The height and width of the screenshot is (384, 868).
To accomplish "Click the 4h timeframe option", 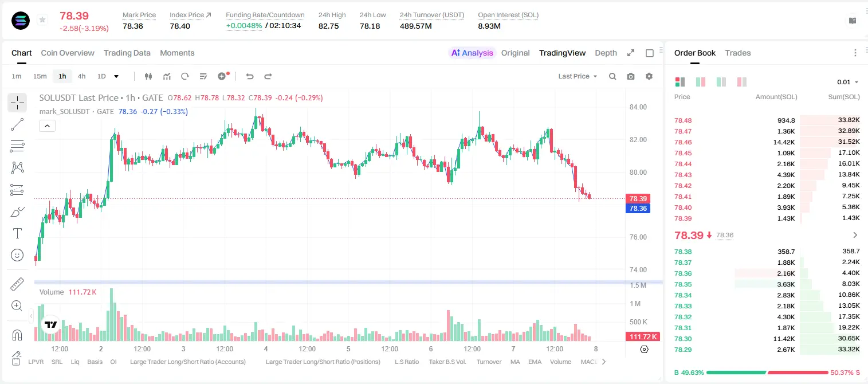I will tap(81, 76).
